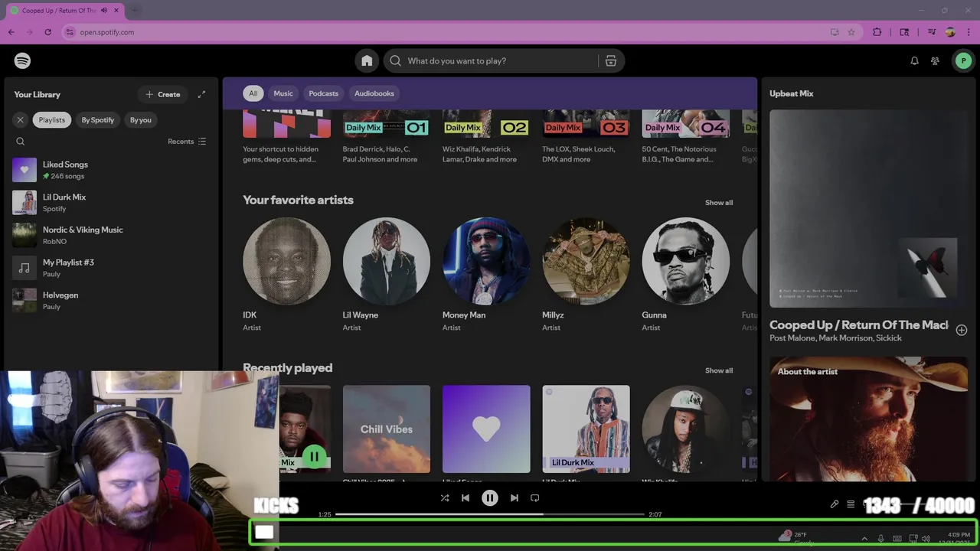
Task: Open the About the artist card
Action: tap(868, 419)
